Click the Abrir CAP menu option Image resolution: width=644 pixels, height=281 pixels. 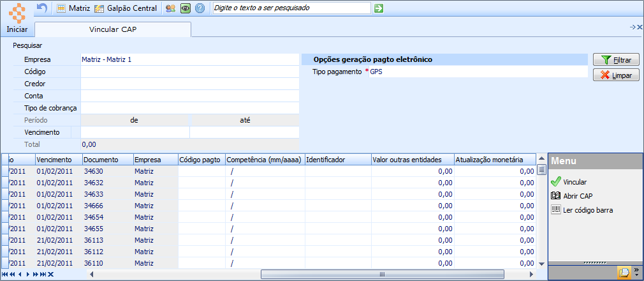coord(572,196)
